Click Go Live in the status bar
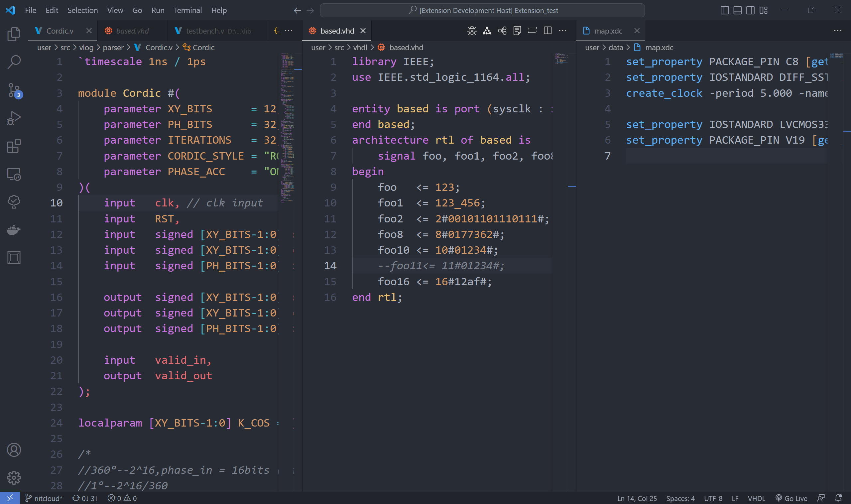Image resolution: width=851 pixels, height=504 pixels. click(791, 498)
